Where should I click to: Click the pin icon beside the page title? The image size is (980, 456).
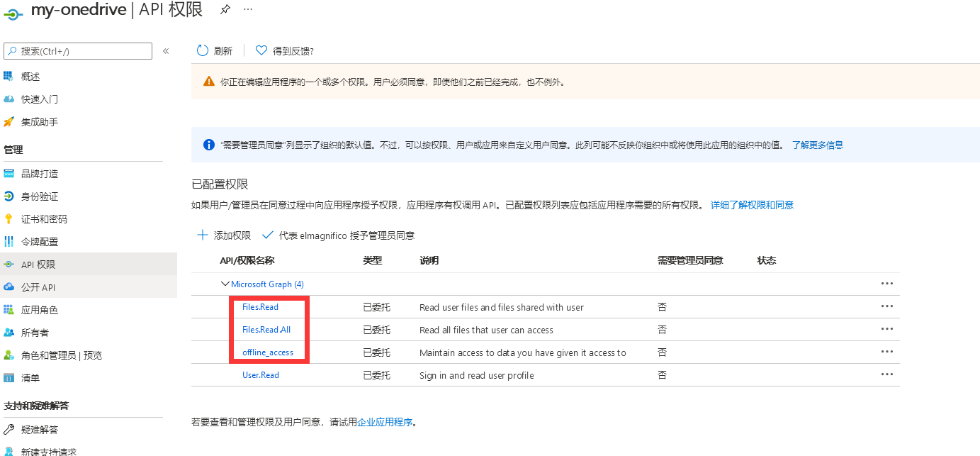(x=225, y=9)
